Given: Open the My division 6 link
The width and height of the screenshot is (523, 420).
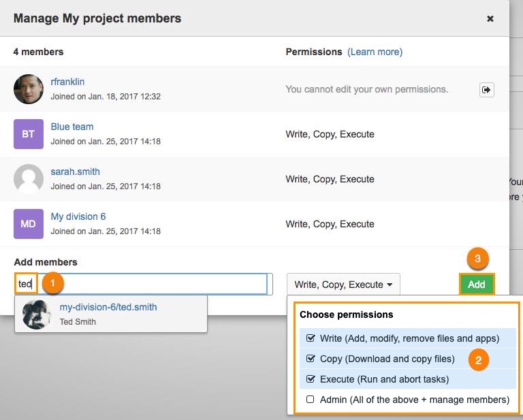Looking at the screenshot, I should [78, 216].
